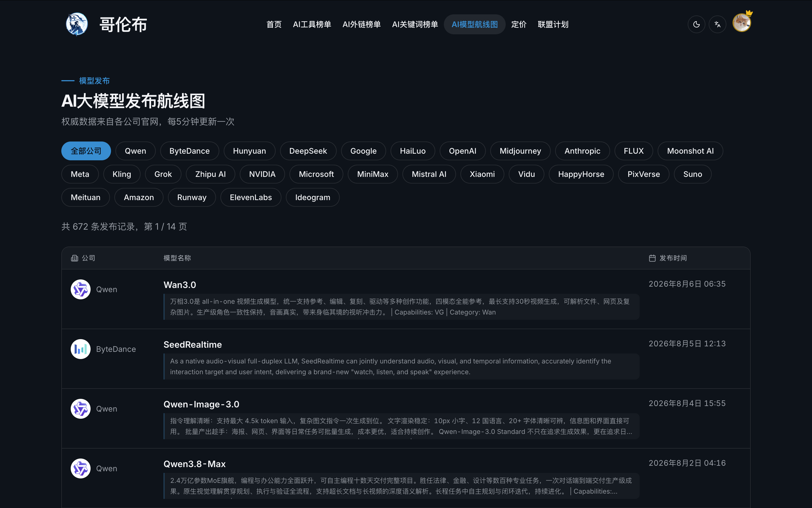This screenshot has height=508, width=812.
Task: Open the 定价 pricing page
Action: tap(519, 24)
